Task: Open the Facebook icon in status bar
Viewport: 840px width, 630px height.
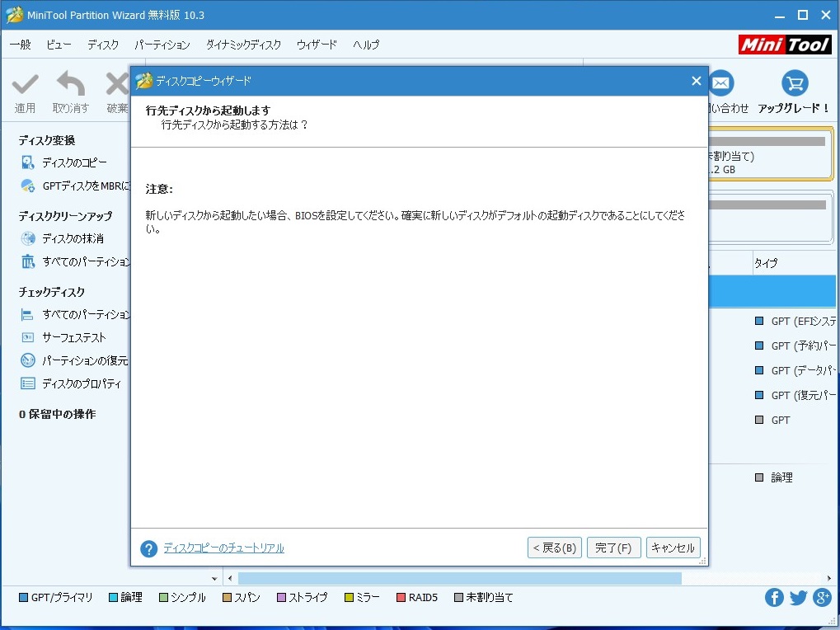Action: pyautogui.click(x=773, y=598)
